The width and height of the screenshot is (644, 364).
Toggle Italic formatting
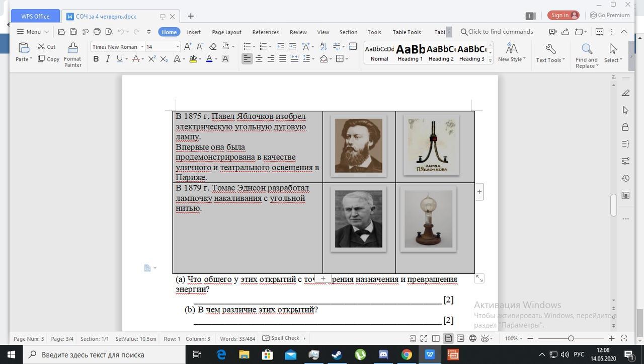point(107,59)
